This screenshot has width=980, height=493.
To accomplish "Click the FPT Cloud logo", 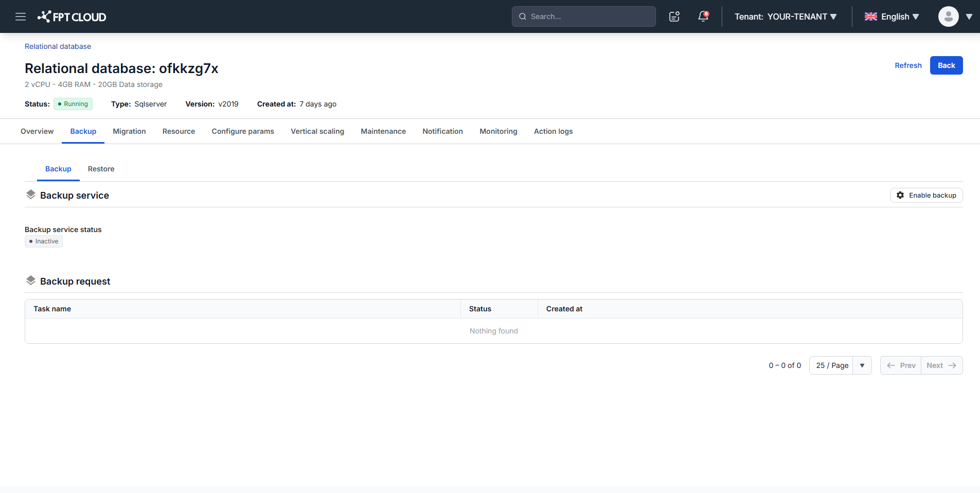I will 72,16.
